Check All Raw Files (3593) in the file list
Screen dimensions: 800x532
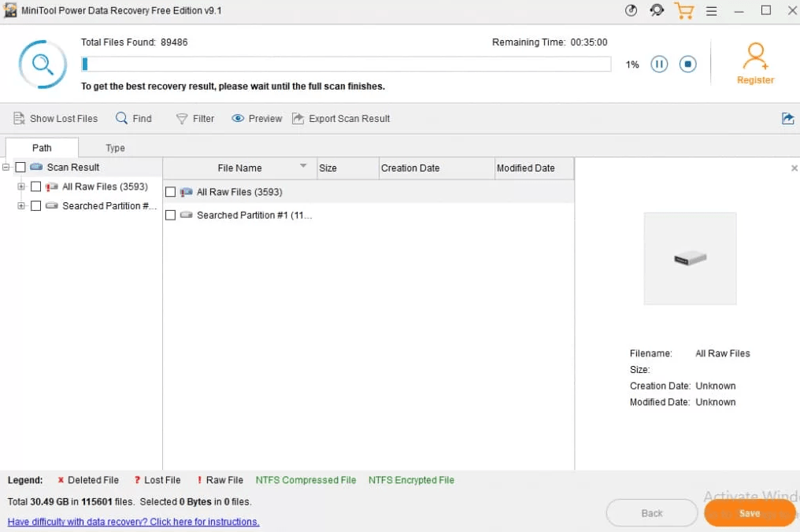pos(170,192)
